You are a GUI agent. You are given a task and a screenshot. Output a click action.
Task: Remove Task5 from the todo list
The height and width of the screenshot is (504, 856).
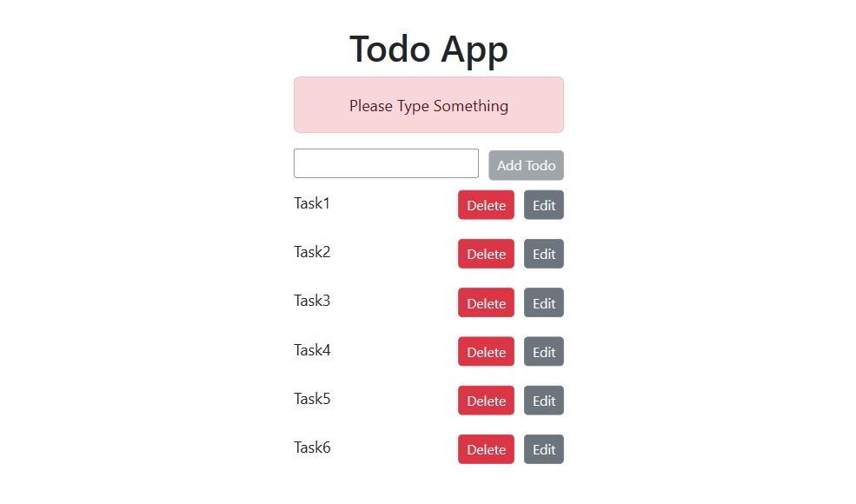(486, 401)
